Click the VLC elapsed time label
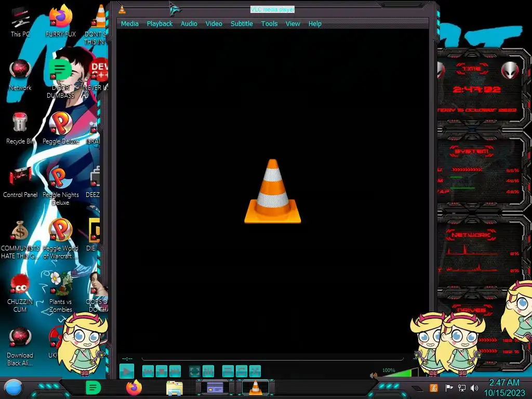Screen dimensions: 532x399 pyautogui.click(x=127, y=358)
